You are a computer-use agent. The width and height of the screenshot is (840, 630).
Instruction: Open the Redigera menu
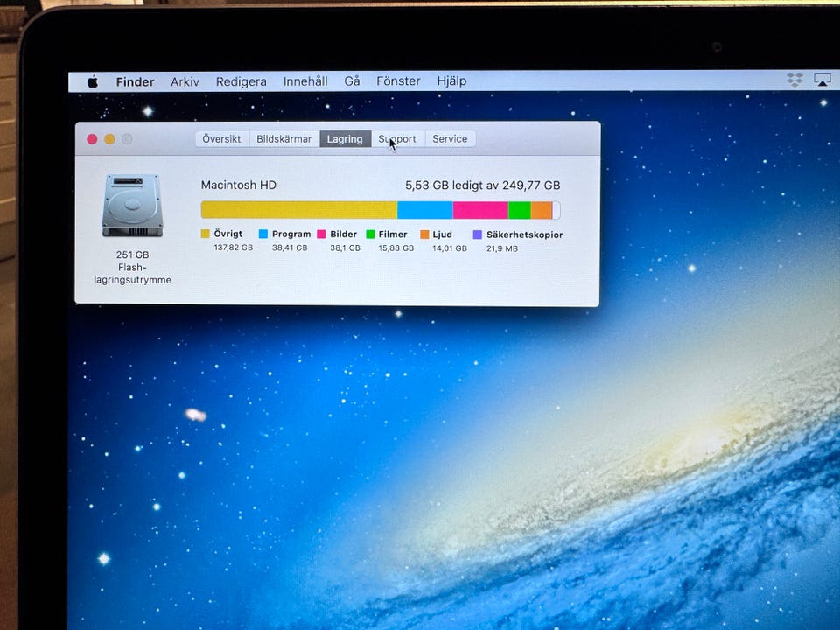click(x=241, y=81)
